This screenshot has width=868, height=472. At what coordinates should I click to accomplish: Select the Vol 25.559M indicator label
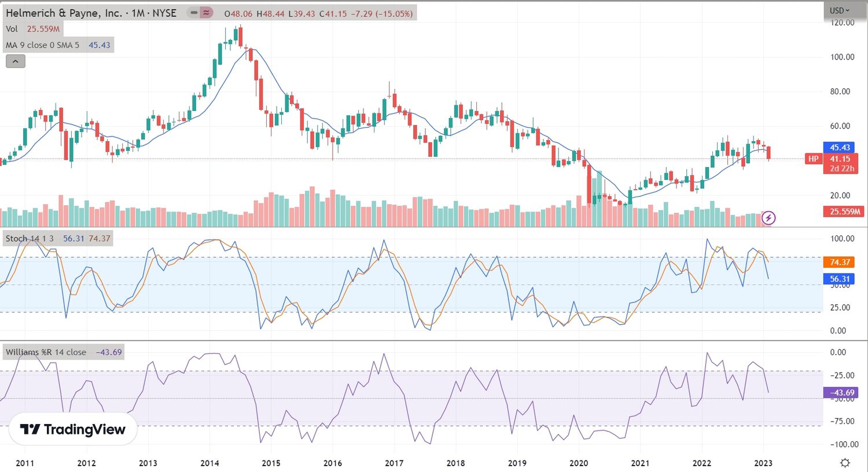coord(32,29)
